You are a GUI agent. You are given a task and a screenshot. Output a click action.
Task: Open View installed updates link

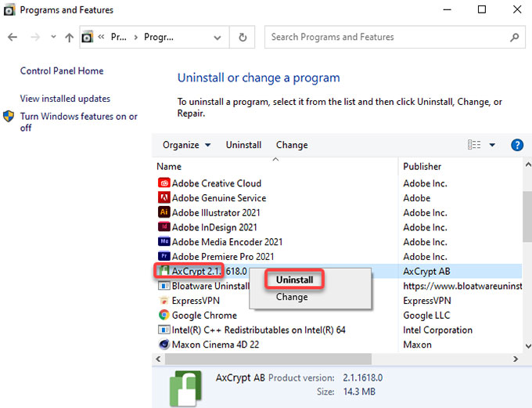point(65,99)
